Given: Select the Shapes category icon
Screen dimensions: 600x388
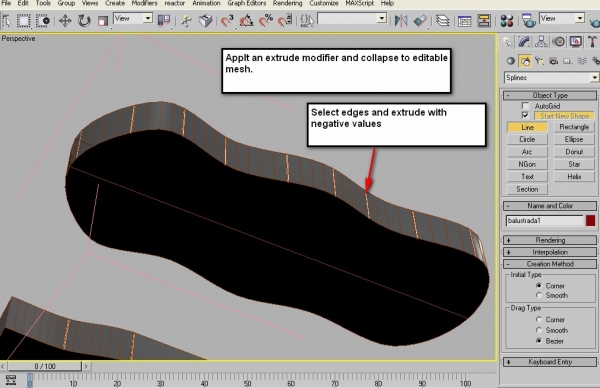Looking at the screenshot, I should pyautogui.click(x=525, y=61).
